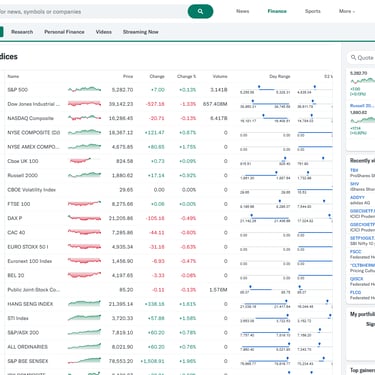Open the S&P 500 sparkline chart
Viewport: 375px width, 375px height.
[84, 89]
